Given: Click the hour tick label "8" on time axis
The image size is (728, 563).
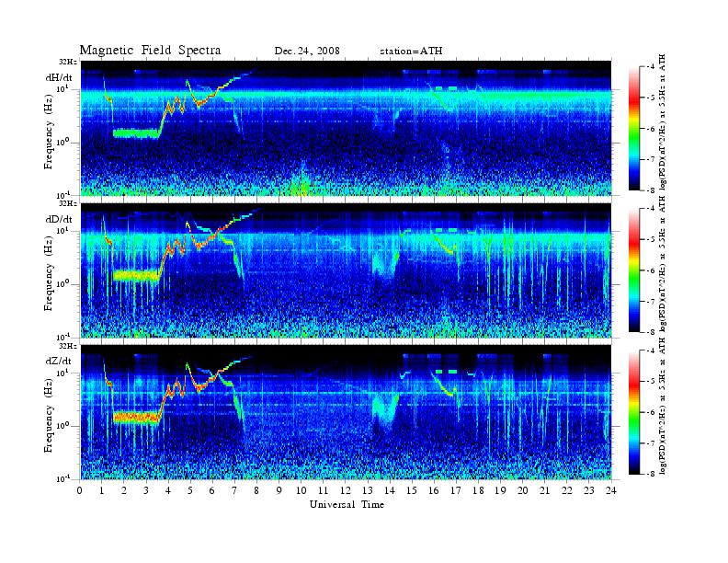Looking at the screenshot, I should pos(256,490).
